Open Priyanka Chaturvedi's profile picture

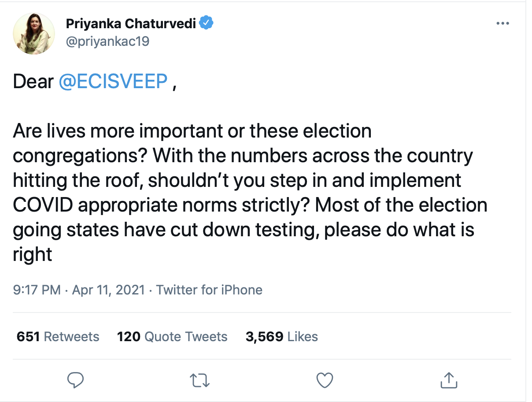(34, 33)
